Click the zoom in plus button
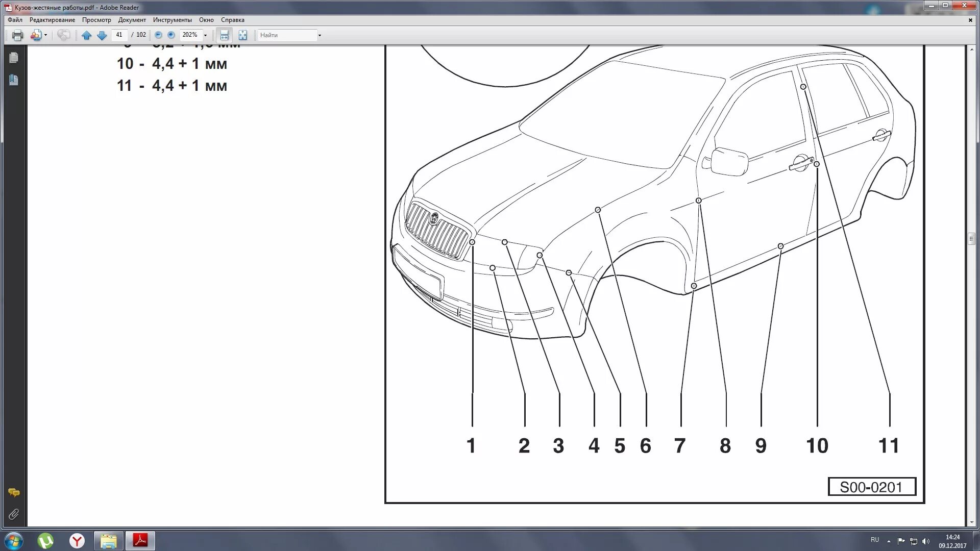Image resolution: width=980 pixels, height=551 pixels. (171, 35)
